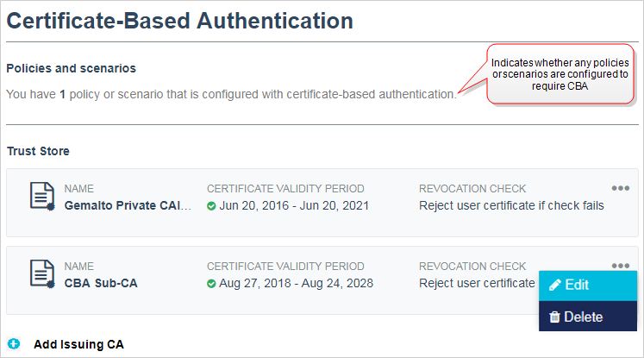Click the Gemalto Private CA name text

pos(128,205)
